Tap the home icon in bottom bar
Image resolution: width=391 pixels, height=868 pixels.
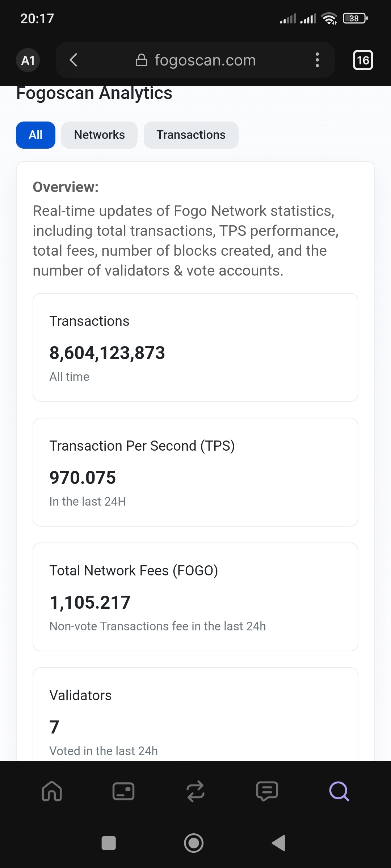tap(52, 791)
